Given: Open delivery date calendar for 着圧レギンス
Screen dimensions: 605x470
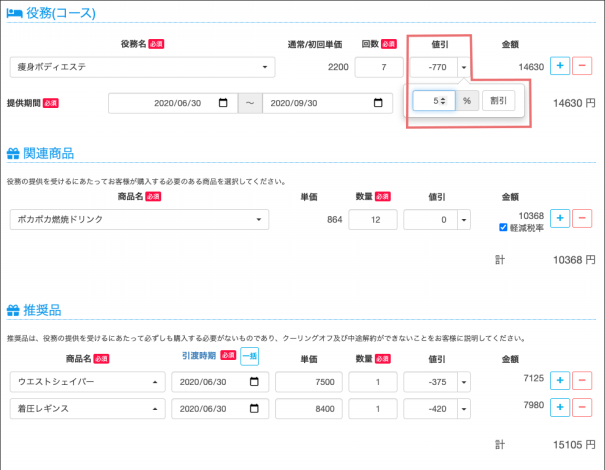Looking at the screenshot, I should [254, 408].
